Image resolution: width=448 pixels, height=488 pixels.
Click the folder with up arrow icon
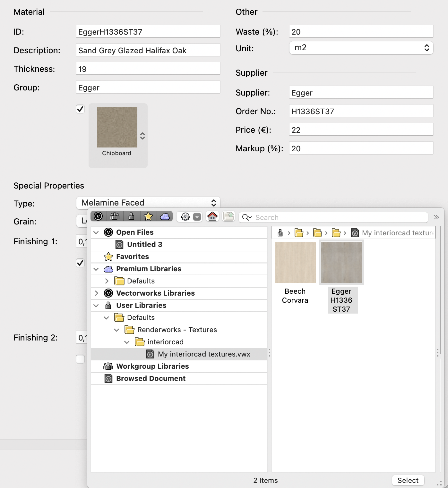pyautogui.click(x=228, y=216)
